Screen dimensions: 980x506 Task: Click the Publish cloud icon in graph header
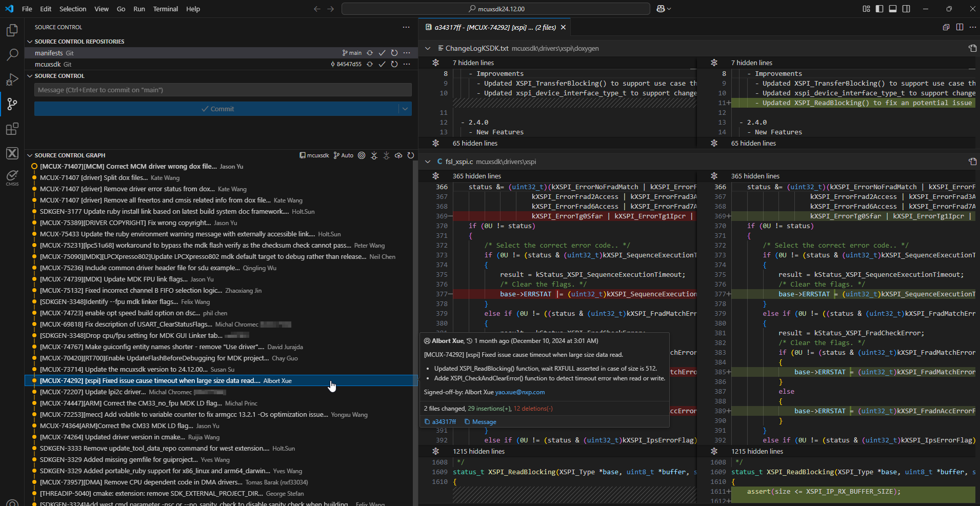pos(398,155)
